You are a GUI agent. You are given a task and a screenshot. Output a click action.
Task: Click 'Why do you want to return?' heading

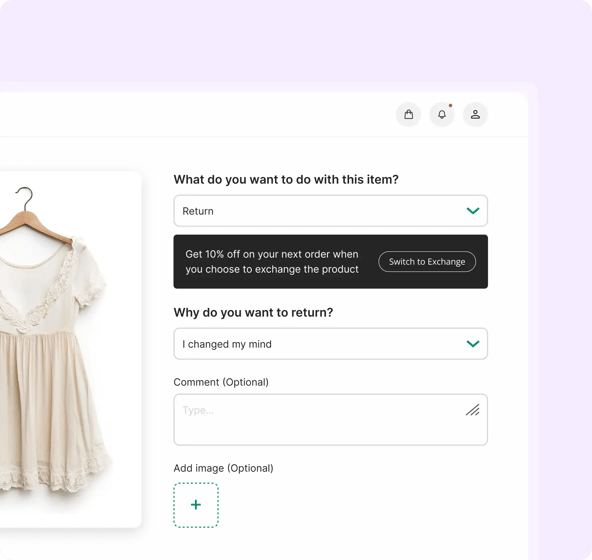tap(253, 313)
